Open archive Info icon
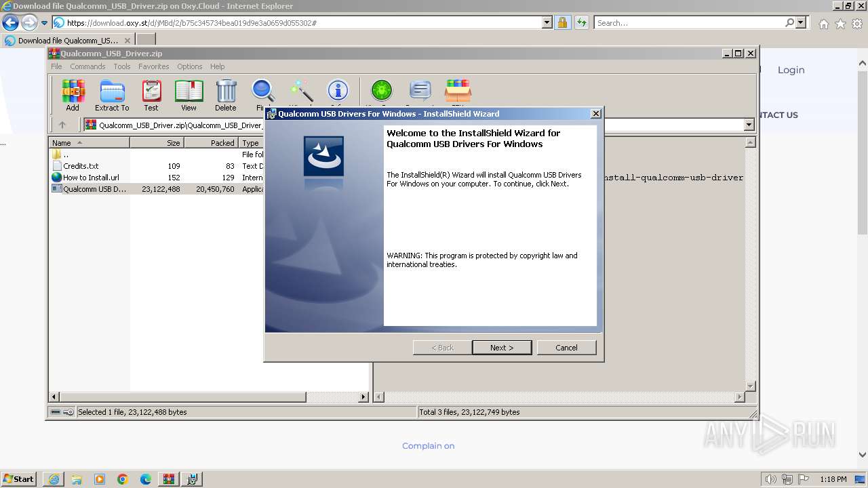The height and width of the screenshot is (488, 868). 338,93
